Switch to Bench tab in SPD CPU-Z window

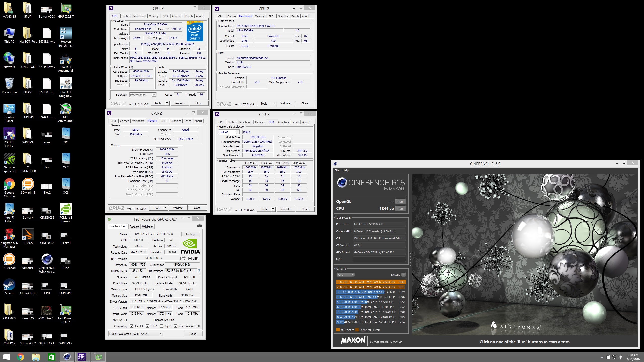295,122
